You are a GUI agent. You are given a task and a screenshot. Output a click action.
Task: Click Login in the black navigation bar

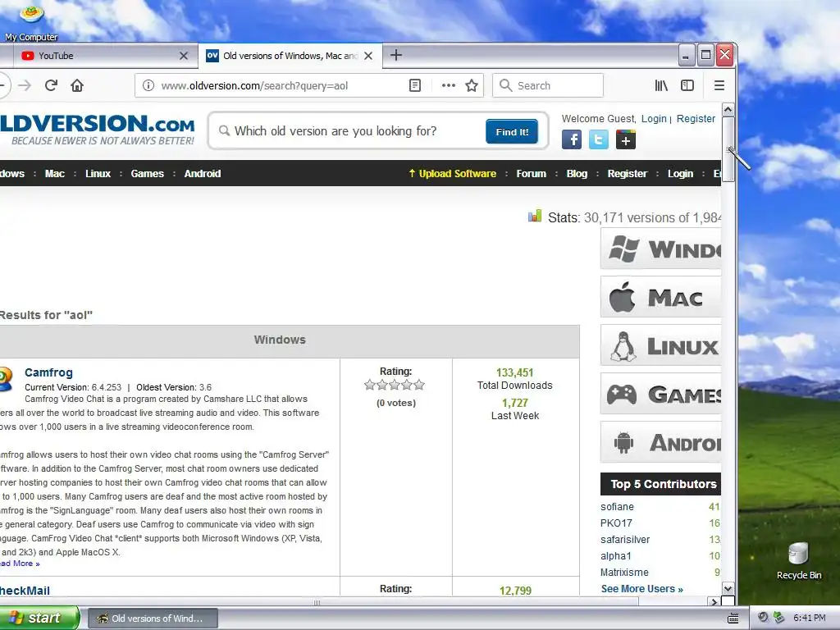point(680,174)
